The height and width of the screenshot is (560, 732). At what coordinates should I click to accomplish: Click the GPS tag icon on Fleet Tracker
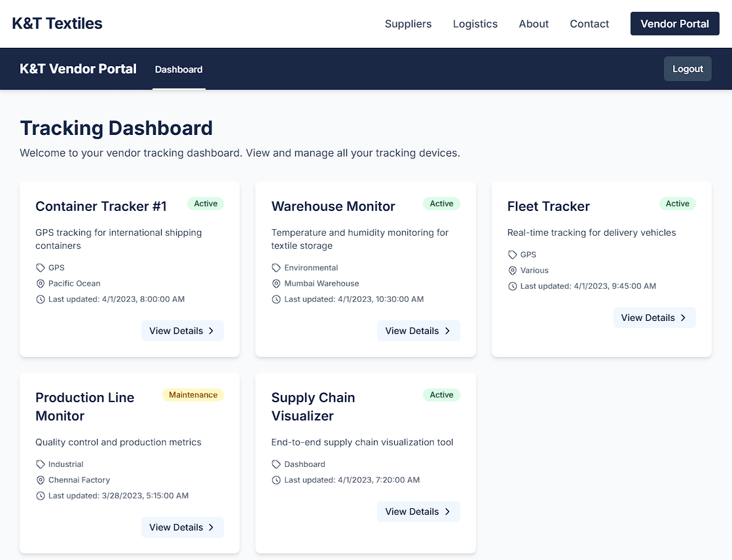click(511, 254)
